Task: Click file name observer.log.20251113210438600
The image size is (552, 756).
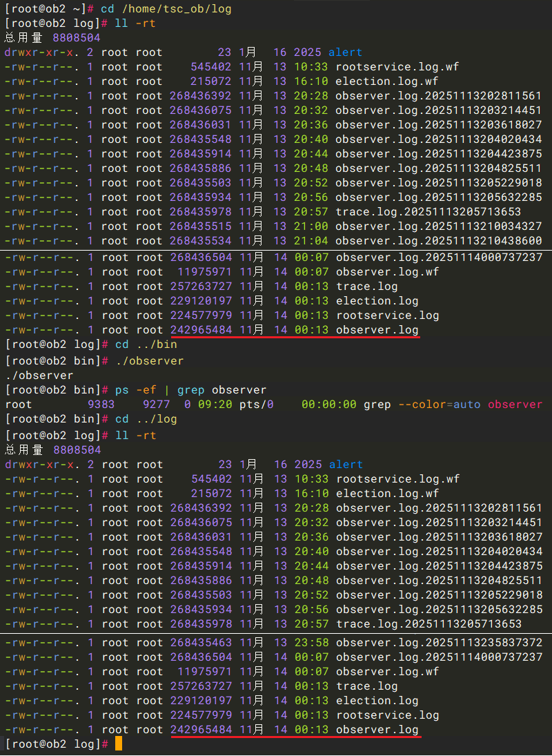Action: pos(439,241)
